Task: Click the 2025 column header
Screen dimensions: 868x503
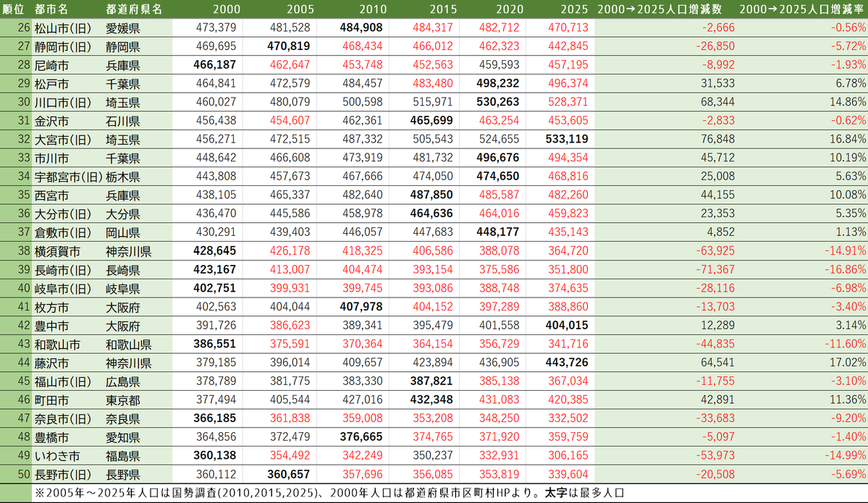Action: 574,9
